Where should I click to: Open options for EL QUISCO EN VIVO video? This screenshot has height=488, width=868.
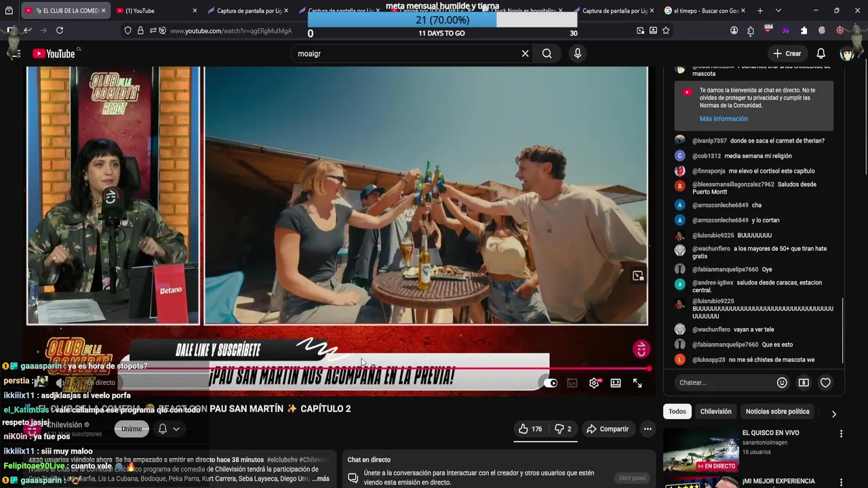[x=841, y=434]
